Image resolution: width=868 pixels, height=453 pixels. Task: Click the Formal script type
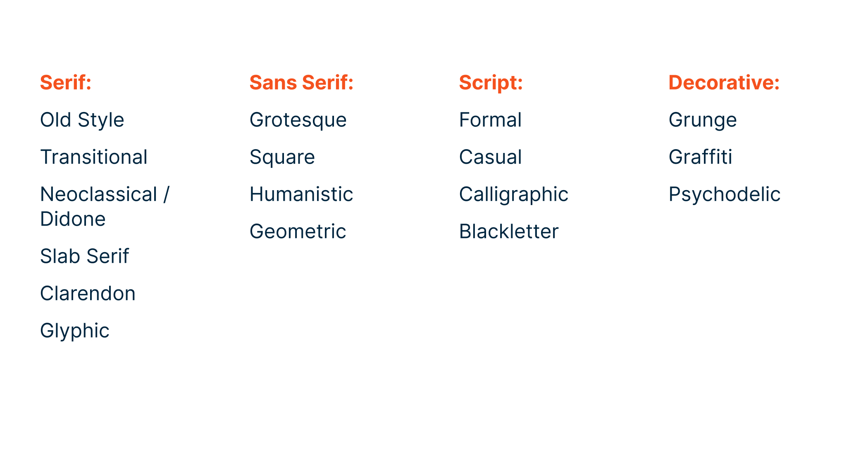(x=490, y=120)
